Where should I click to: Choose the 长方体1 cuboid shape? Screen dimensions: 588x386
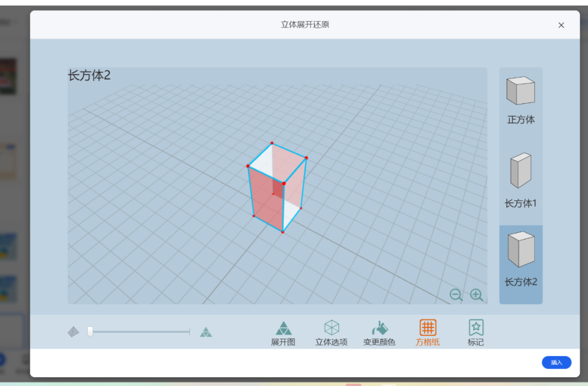point(520,180)
